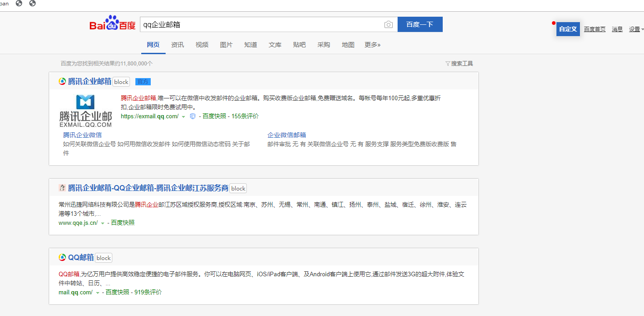
Task: Click the 保 guarantee badge icon
Action: (193, 116)
